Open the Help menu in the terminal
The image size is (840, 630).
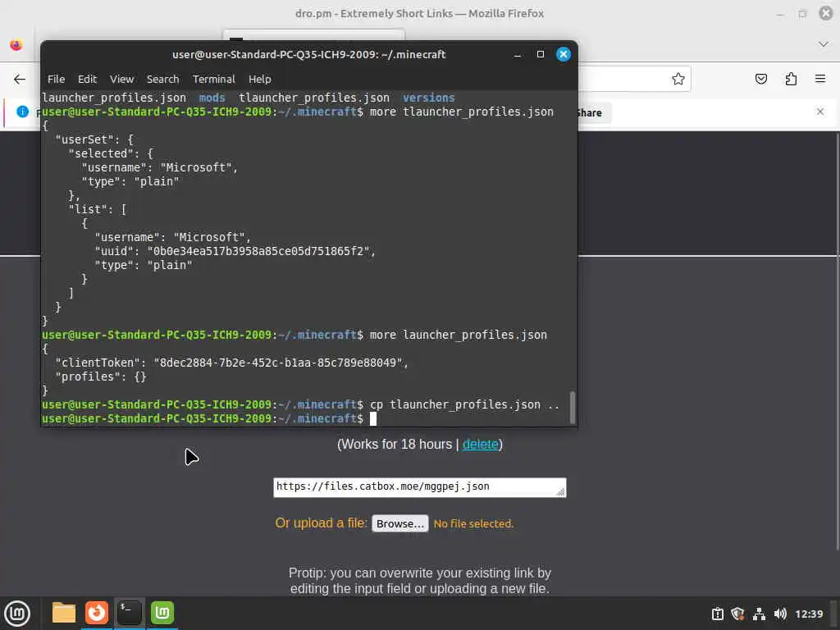click(260, 80)
